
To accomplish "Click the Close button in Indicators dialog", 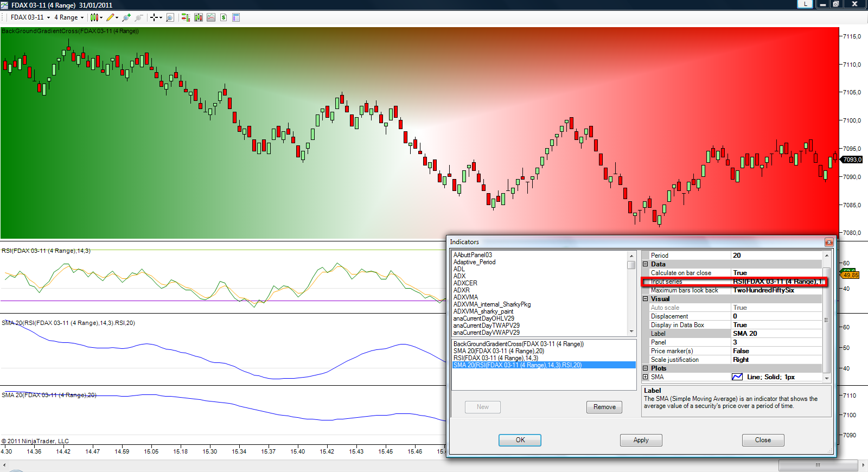I will click(x=763, y=440).
